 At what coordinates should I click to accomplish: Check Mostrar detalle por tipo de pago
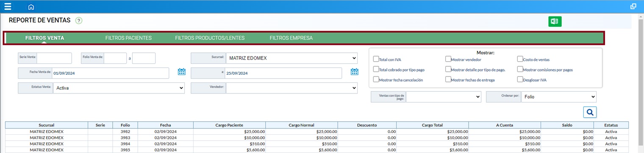click(448, 69)
